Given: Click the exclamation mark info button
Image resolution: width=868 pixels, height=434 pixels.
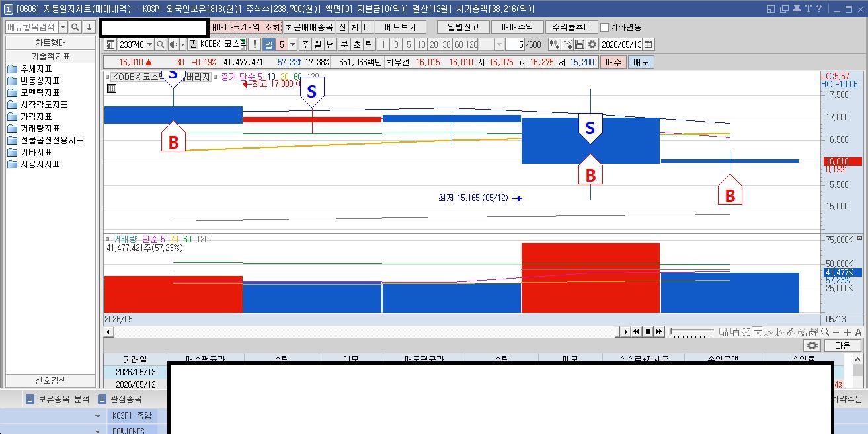Looking at the screenshot, I should 255,44.
